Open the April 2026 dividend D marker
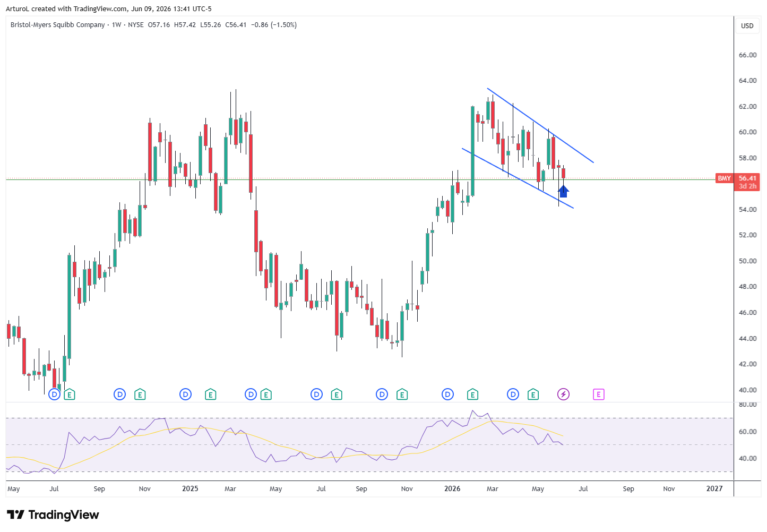Viewport: 767px width, 532px height. pos(513,394)
